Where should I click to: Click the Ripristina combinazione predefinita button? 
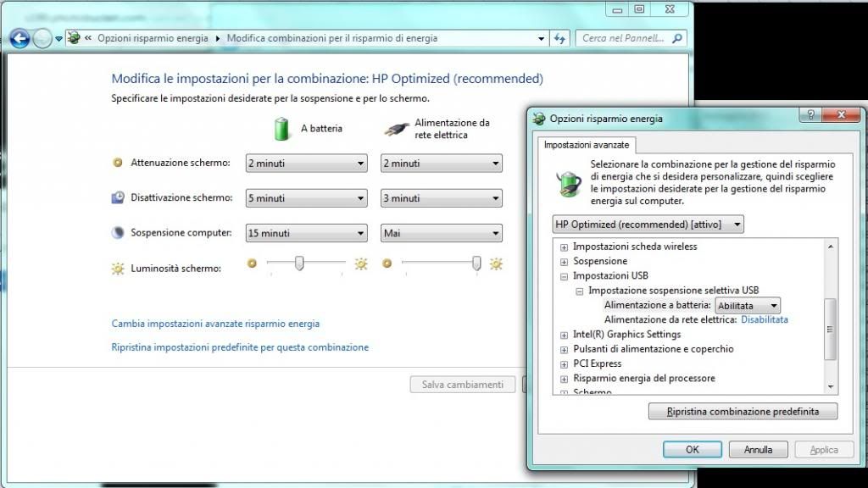pyautogui.click(x=743, y=412)
